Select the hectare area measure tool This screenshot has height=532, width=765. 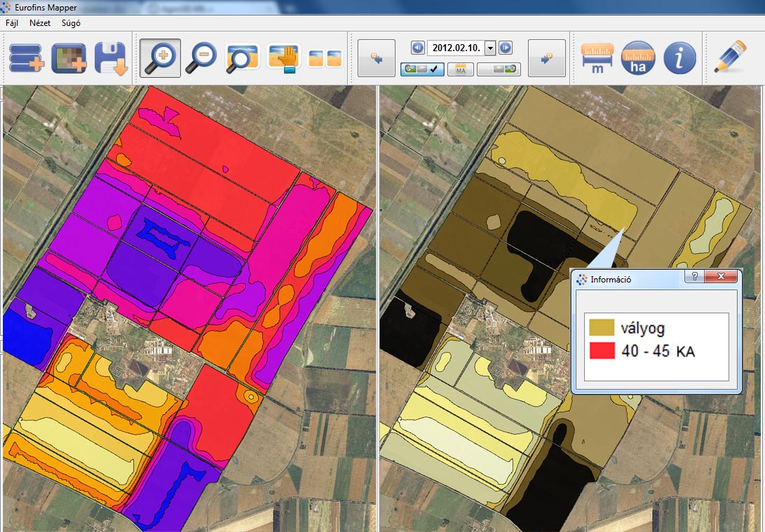pyautogui.click(x=637, y=58)
